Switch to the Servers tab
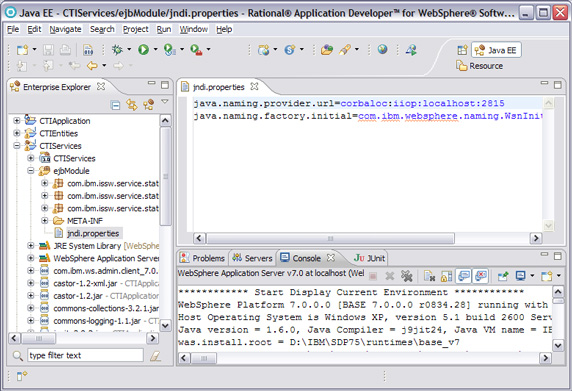Image resolution: width=572 pixels, height=391 pixels. [253, 258]
